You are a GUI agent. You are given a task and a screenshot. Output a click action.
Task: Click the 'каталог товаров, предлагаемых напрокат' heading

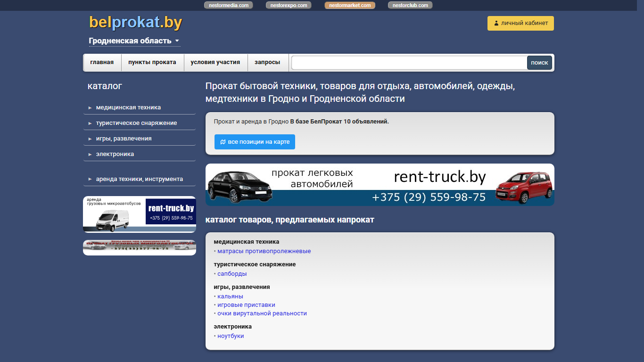(290, 220)
